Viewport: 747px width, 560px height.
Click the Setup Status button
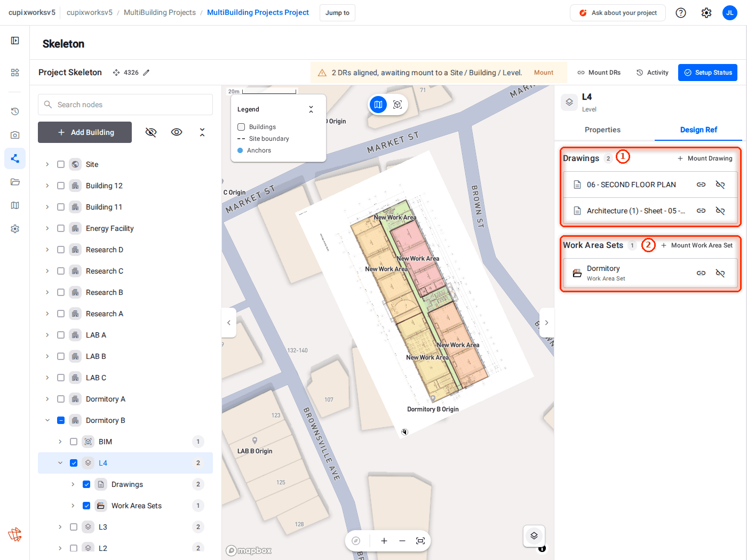708,73
